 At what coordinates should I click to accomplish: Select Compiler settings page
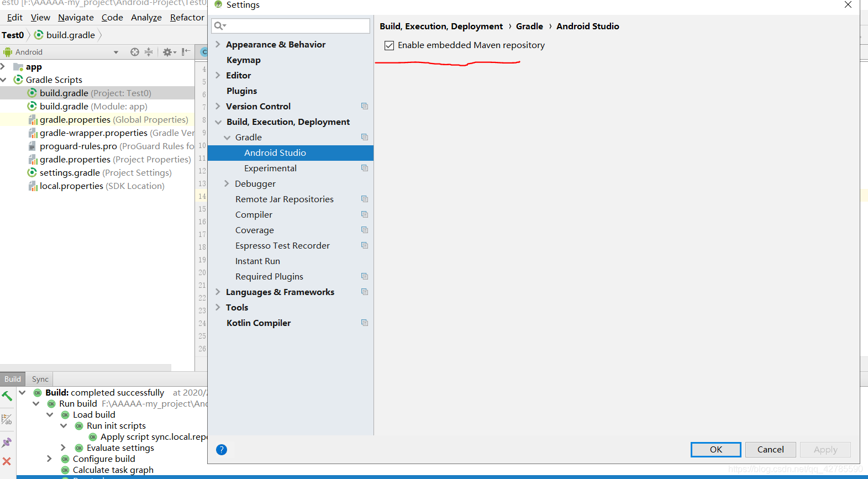tap(254, 215)
